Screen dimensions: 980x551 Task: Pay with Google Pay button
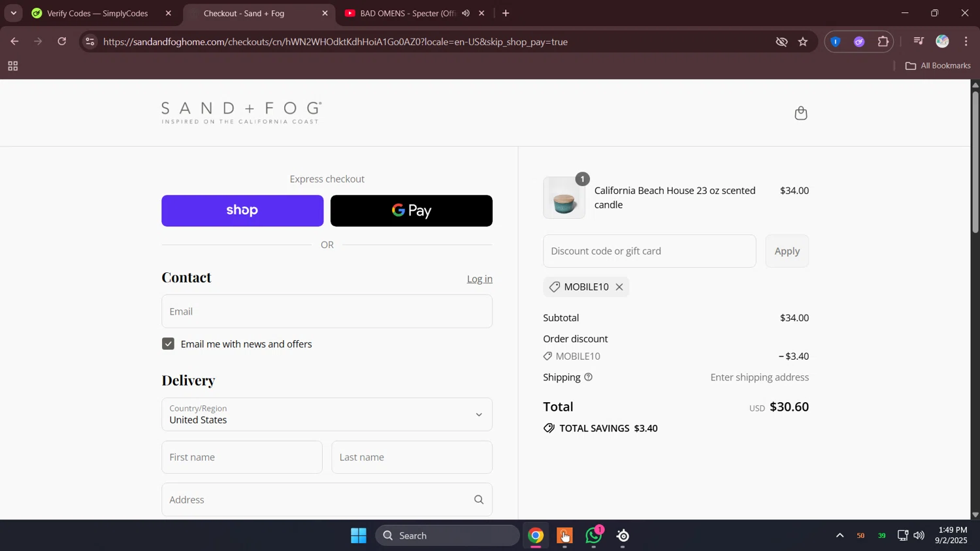click(x=412, y=211)
